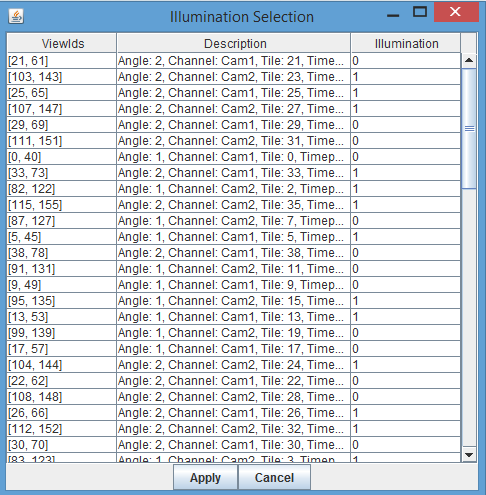Click scrollbar track below the thumb
This screenshot has width=486, height=495.
(469, 317)
